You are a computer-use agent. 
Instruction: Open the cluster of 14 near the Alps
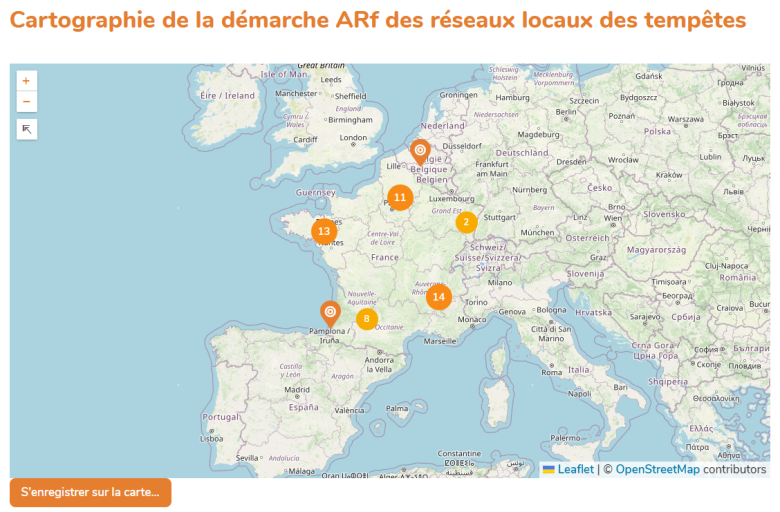tap(438, 297)
